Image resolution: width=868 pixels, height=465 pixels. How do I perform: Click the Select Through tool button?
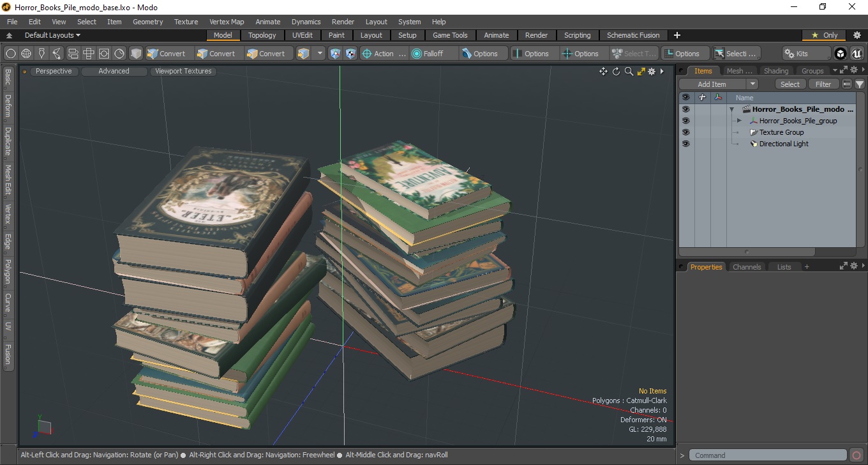[x=634, y=54]
